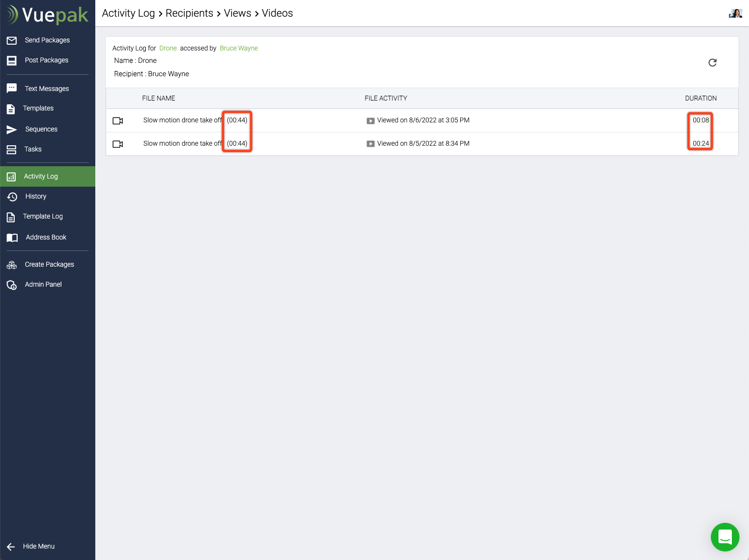Open Template Log in the sidebar
The image size is (749, 560).
point(43,216)
